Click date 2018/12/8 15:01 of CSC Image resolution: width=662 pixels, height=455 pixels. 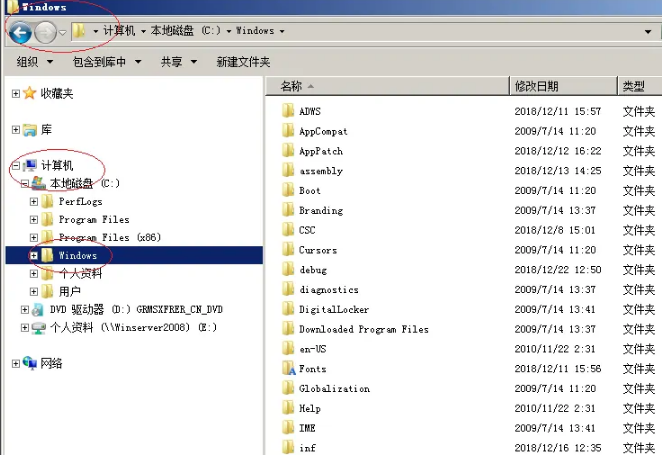tap(555, 230)
